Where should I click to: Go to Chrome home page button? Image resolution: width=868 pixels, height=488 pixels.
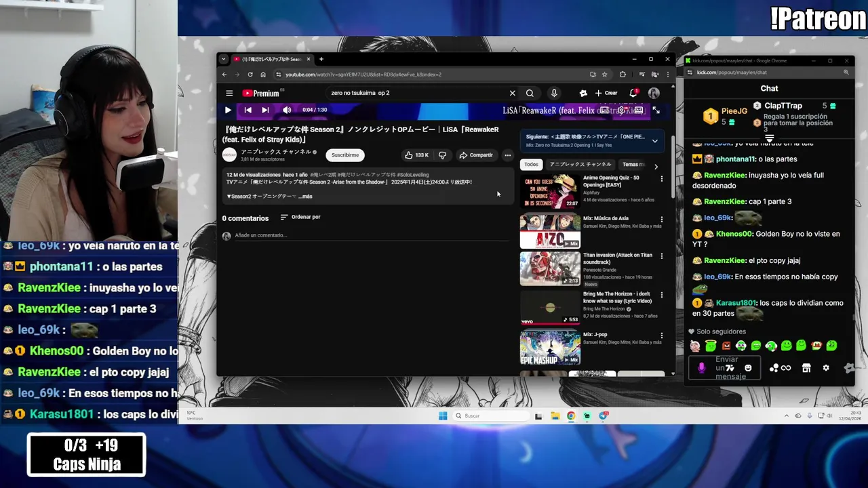coord(263,75)
